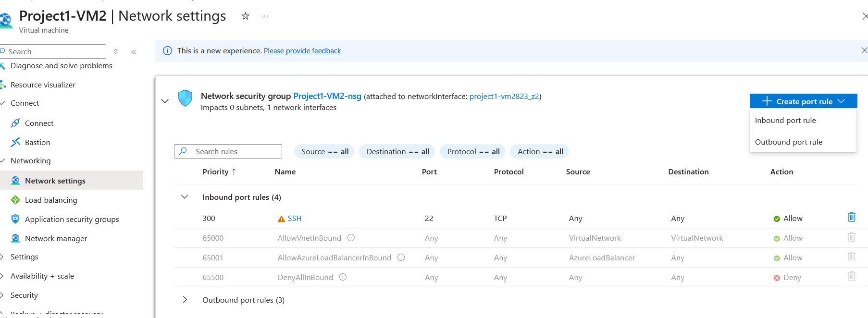Collapse the network security group section
The image size is (868, 318).
tap(165, 101)
